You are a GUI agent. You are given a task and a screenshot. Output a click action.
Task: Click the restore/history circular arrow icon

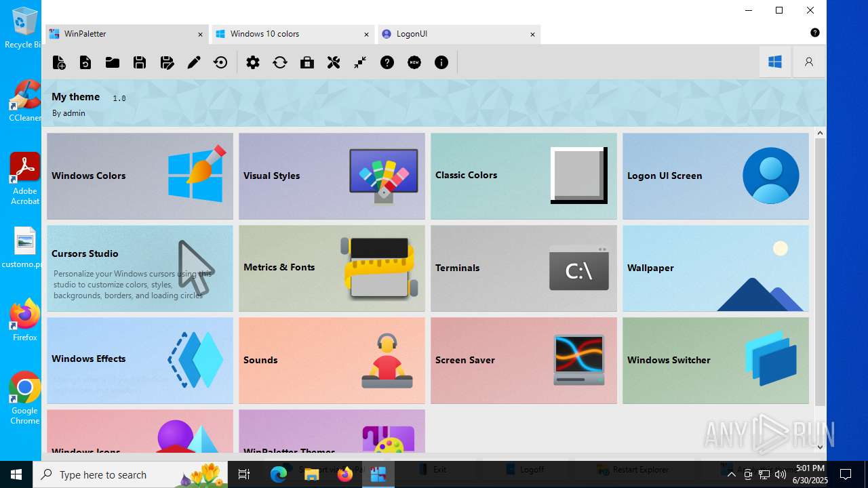pyautogui.click(x=220, y=62)
